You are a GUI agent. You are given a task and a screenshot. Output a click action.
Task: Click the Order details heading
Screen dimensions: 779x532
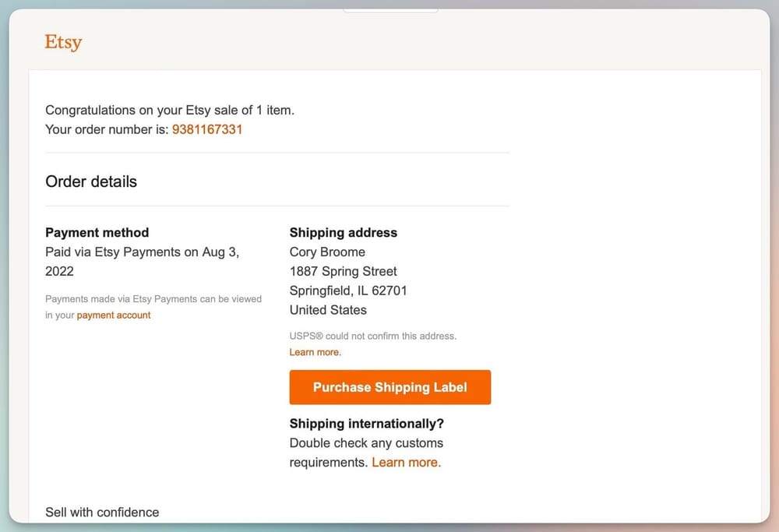[91, 181]
